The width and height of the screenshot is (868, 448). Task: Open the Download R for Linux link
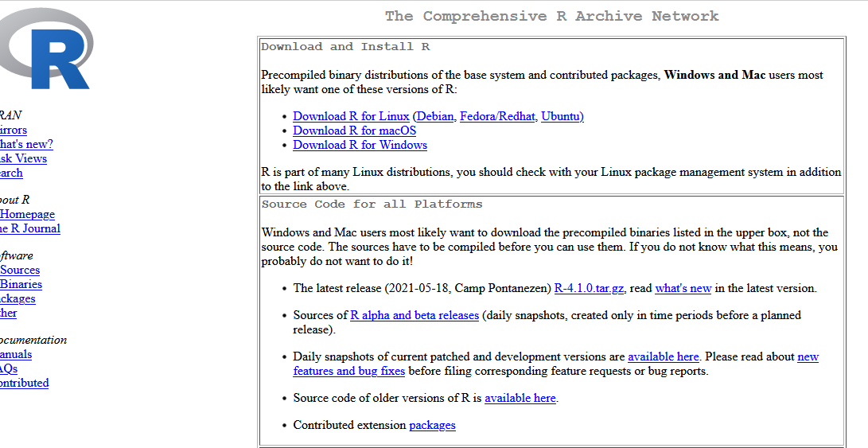(351, 116)
